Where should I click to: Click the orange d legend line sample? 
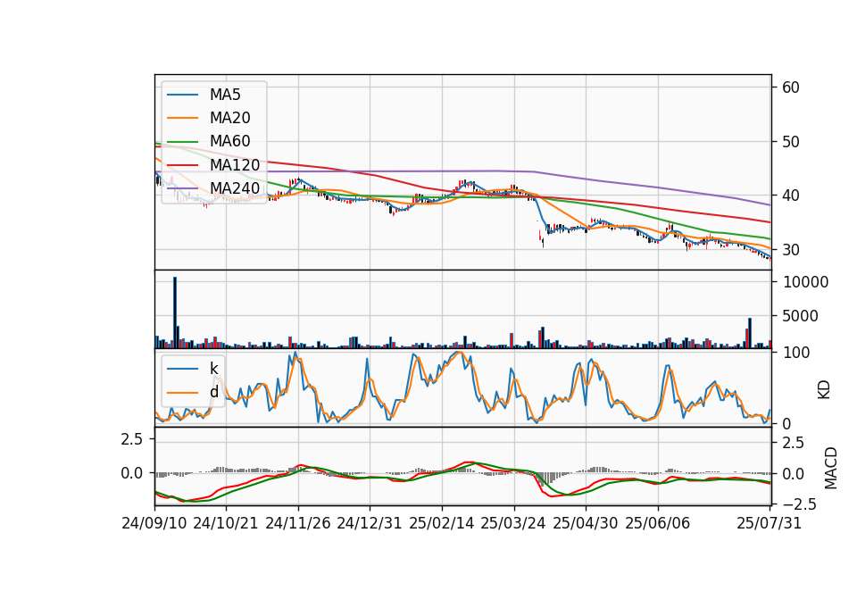(x=182, y=393)
